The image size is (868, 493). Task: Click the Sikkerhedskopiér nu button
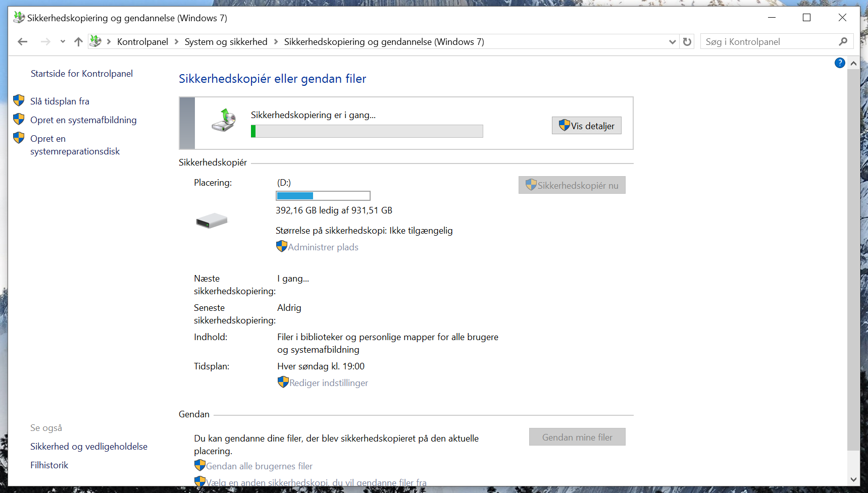tap(572, 185)
